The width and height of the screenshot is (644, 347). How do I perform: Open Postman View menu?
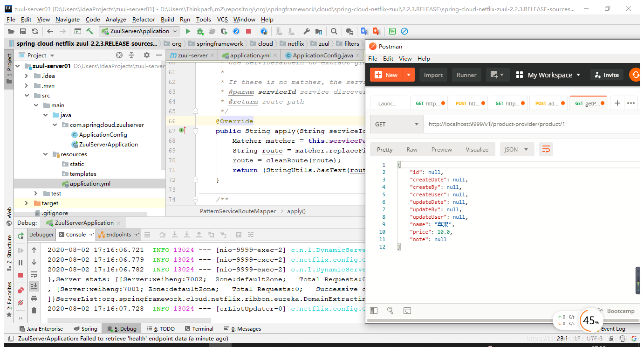point(405,58)
